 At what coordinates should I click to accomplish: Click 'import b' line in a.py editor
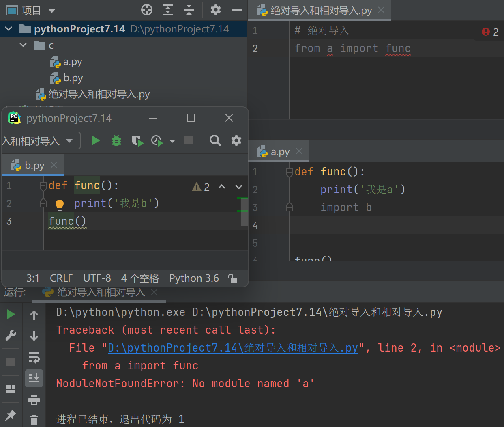click(x=346, y=207)
